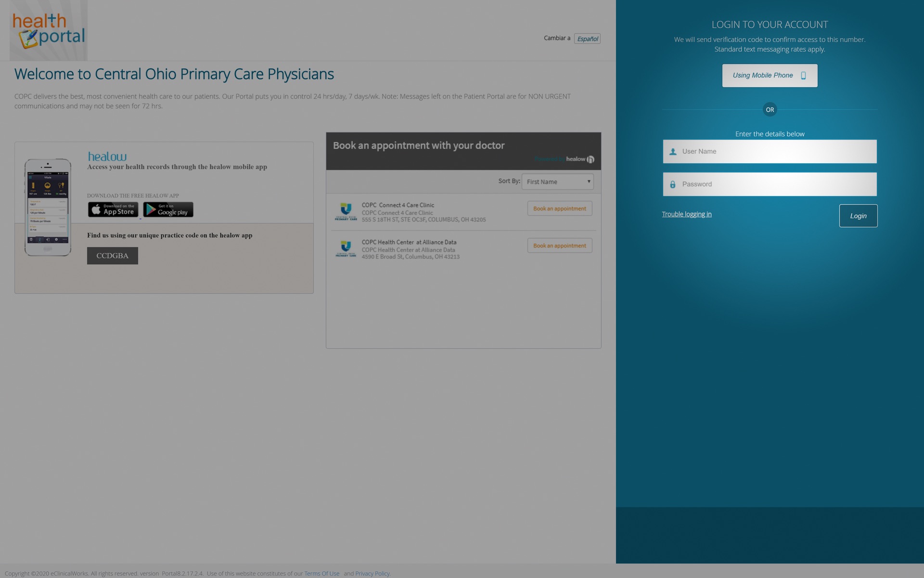Click the COPC clinic location icon
Image resolution: width=924 pixels, height=578 pixels.
pyautogui.click(x=345, y=211)
